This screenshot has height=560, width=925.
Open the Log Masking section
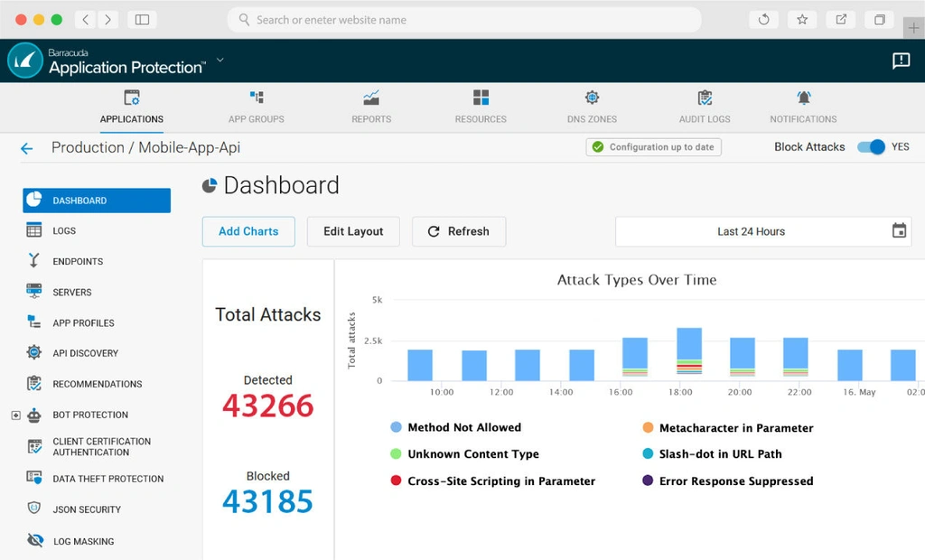[x=83, y=541]
